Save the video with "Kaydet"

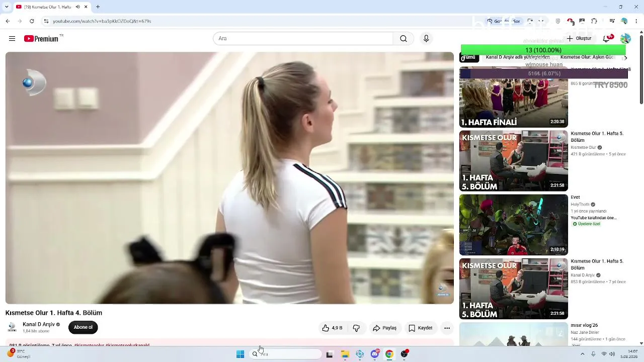coord(421,328)
